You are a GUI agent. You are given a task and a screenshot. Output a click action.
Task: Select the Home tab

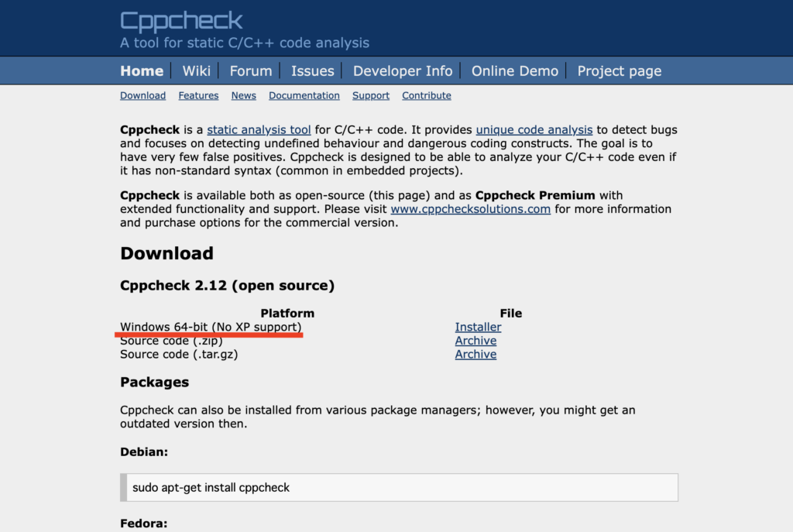tap(142, 70)
